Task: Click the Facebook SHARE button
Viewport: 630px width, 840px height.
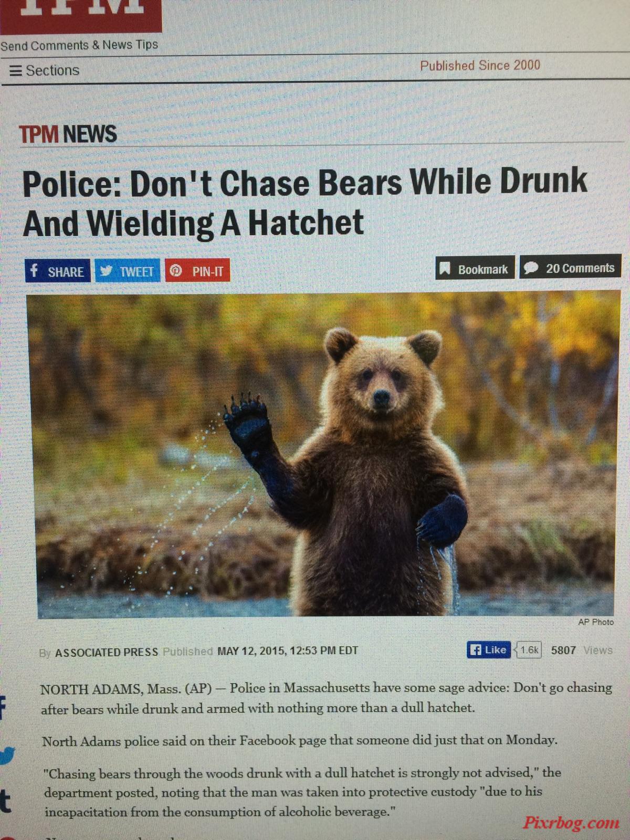Action: pyautogui.click(x=57, y=271)
